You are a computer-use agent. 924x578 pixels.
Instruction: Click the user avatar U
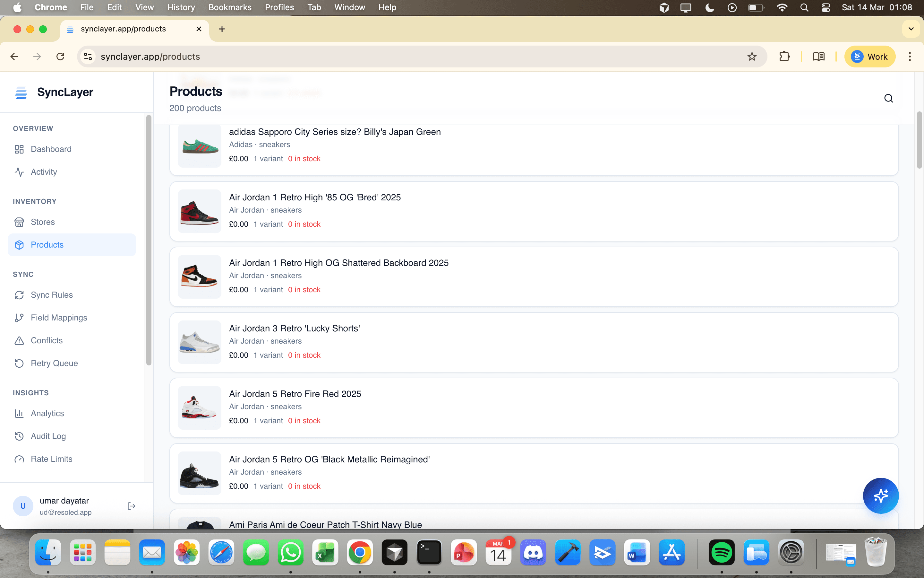[x=23, y=506]
